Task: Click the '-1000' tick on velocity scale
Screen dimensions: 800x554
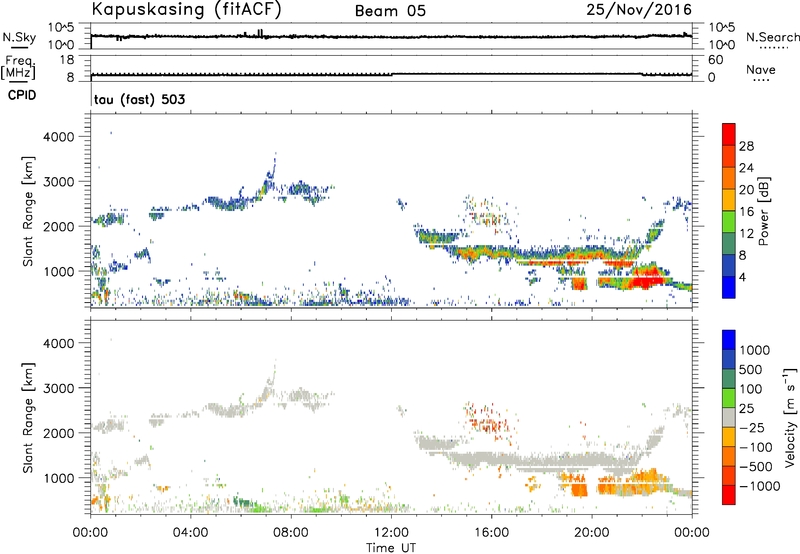Action: (x=760, y=486)
